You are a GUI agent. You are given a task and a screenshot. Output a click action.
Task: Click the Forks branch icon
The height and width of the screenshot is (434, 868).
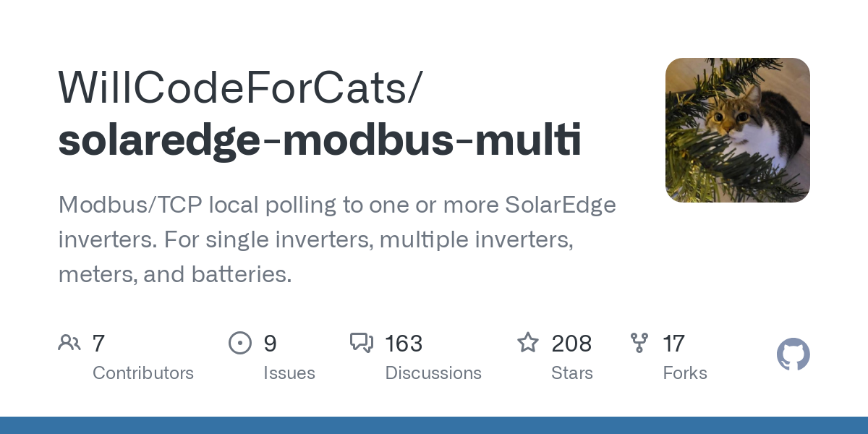point(639,343)
